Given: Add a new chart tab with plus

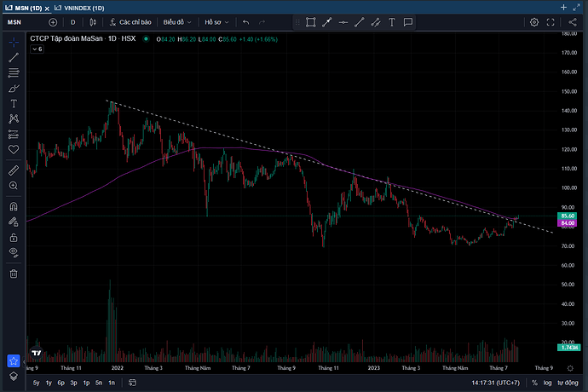Looking at the screenshot, I should (563, 8).
